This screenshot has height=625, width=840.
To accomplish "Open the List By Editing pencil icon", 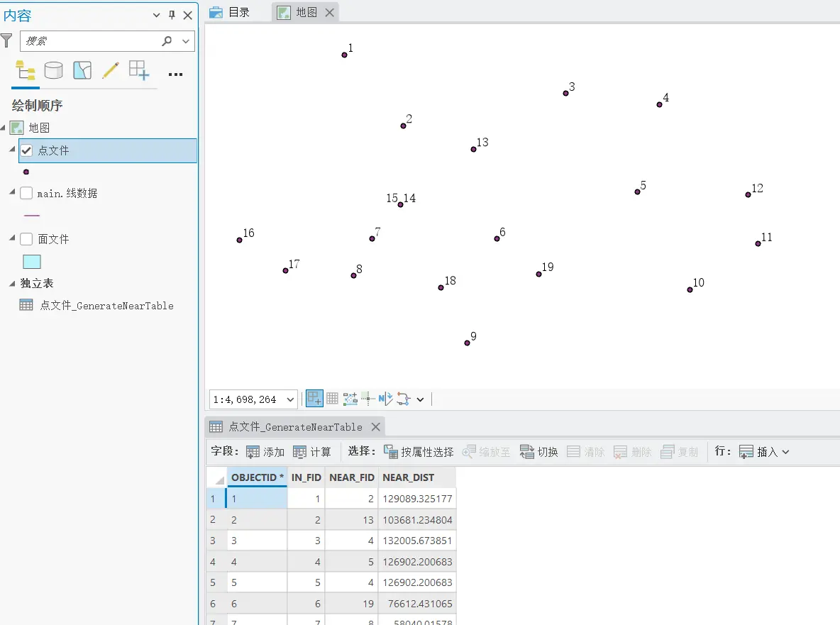I will click(x=110, y=71).
